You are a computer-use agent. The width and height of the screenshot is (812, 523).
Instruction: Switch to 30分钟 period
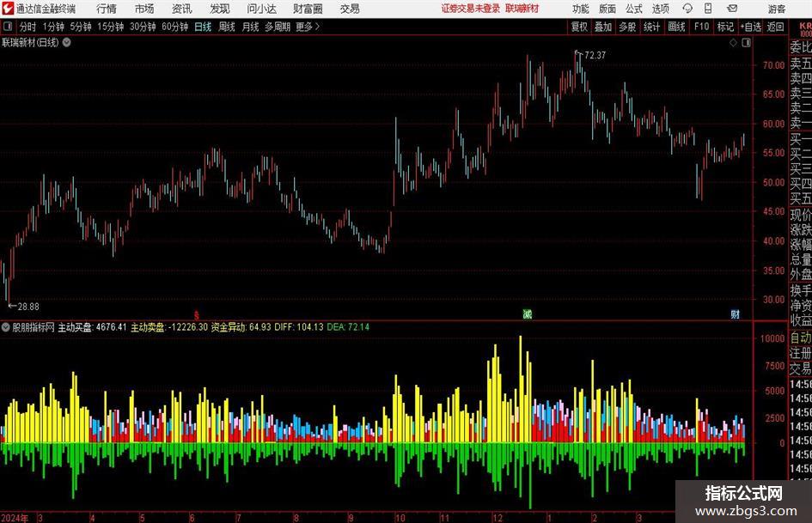(x=143, y=27)
